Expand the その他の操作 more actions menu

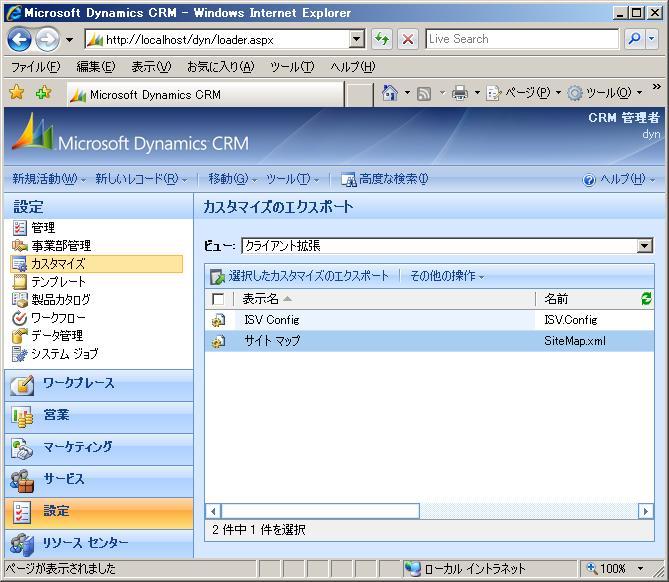click(x=447, y=276)
